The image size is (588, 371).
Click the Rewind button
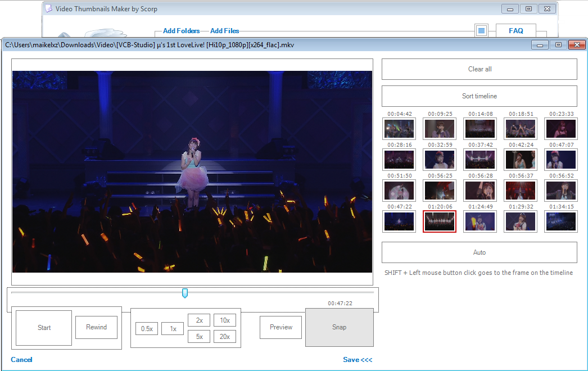point(96,327)
